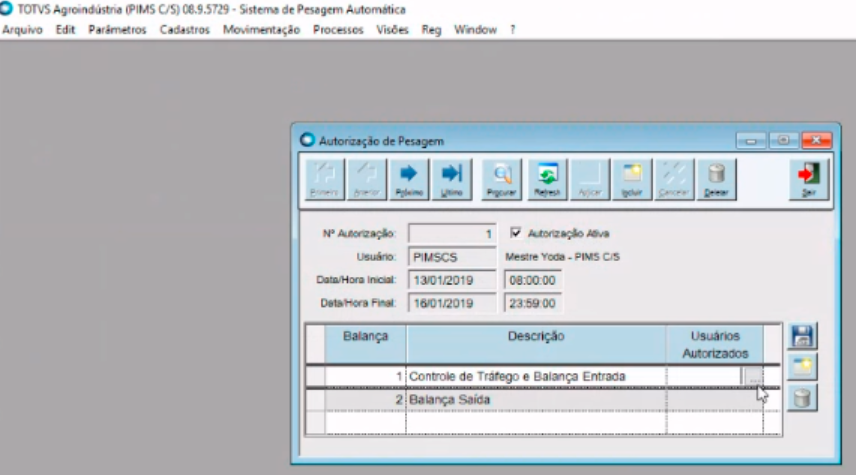Open the Parâmetros menu

pyautogui.click(x=117, y=30)
